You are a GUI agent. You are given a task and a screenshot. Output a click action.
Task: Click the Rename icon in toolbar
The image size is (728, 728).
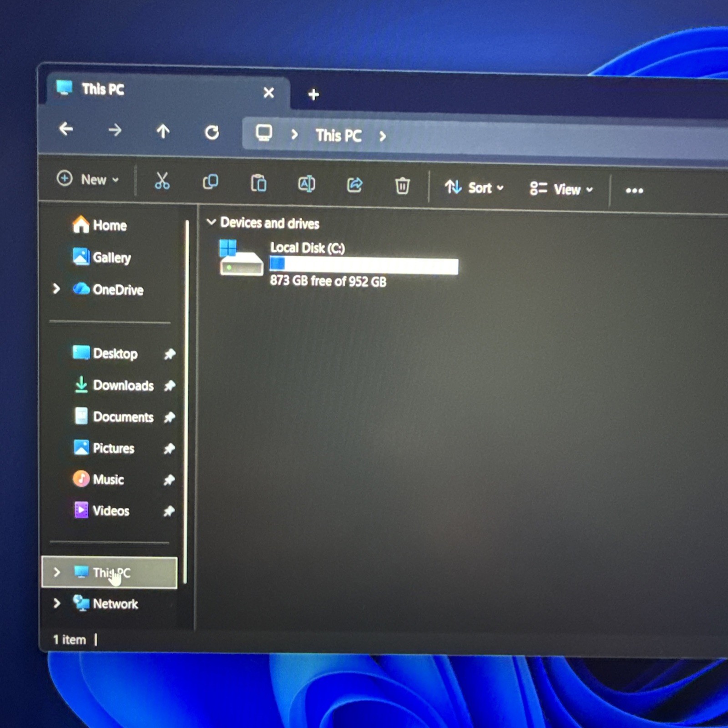point(306,184)
